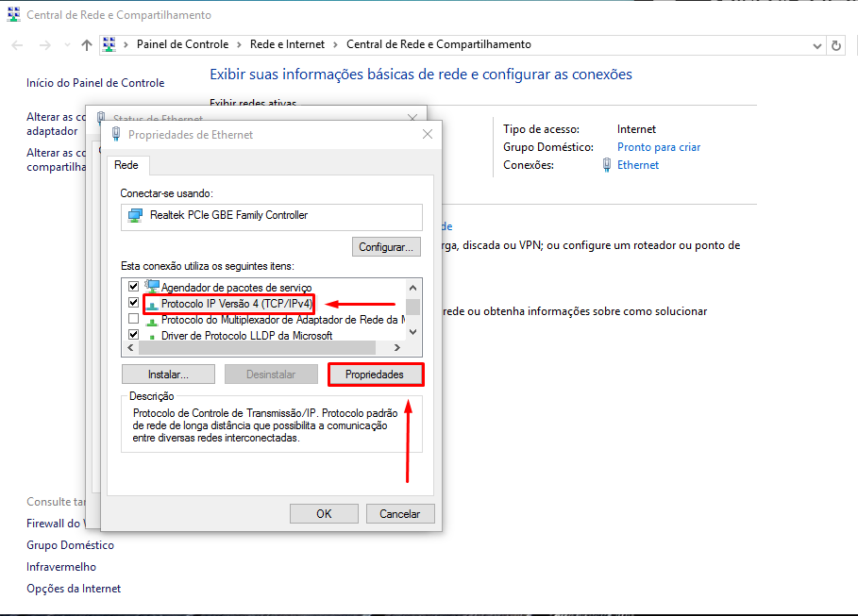Expand chevron after Painel de Controle

coord(240,44)
